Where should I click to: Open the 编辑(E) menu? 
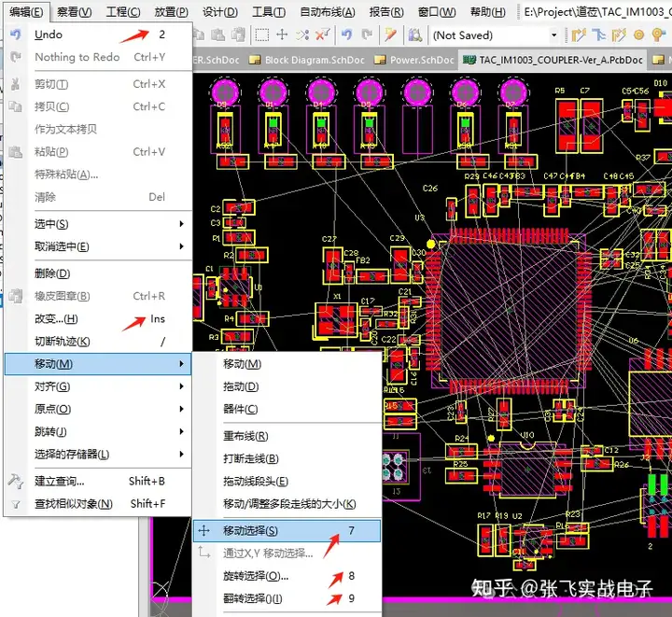pos(26,11)
